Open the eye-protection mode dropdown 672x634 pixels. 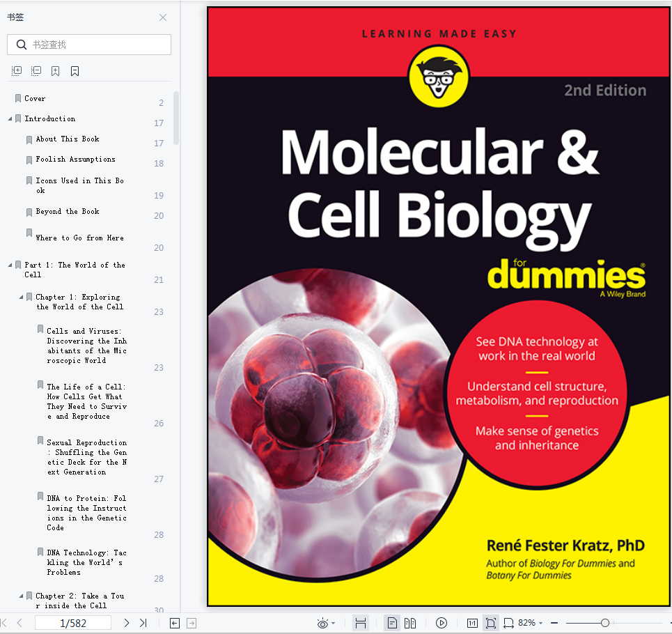(326, 623)
